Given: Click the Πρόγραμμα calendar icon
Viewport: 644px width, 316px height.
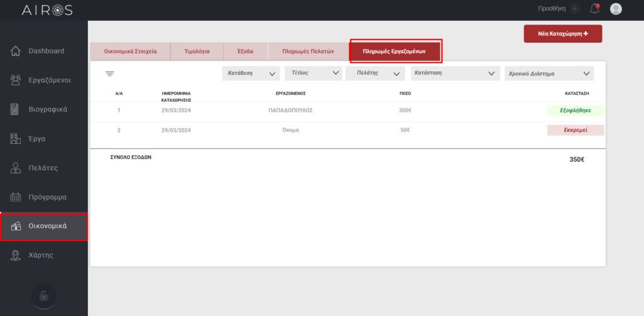Looking at the screenshot, I should [16, 197].
